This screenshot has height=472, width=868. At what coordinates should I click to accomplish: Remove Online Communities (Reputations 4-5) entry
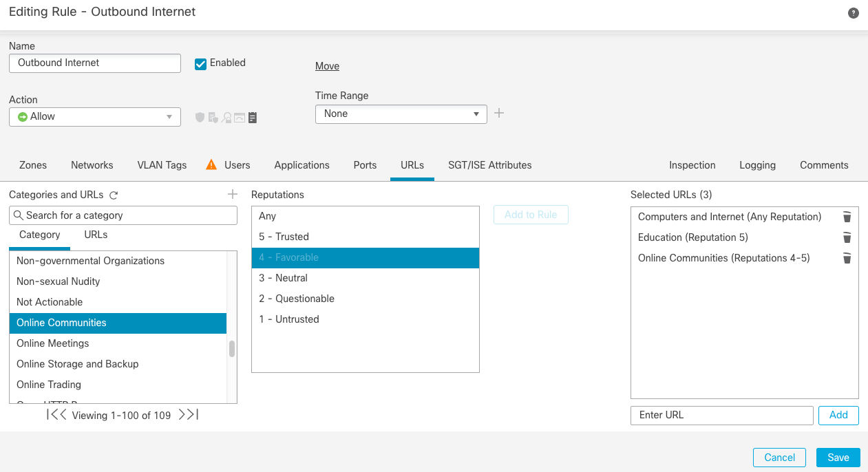point(847,258)
